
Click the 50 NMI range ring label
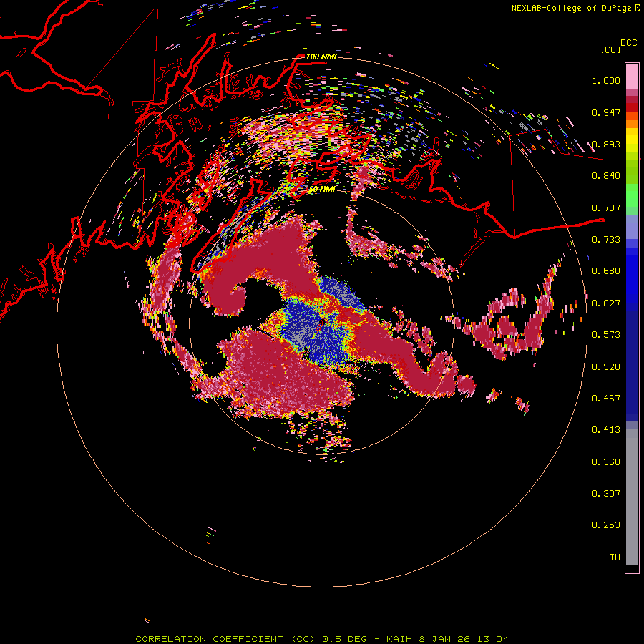(x=321, y=190)
